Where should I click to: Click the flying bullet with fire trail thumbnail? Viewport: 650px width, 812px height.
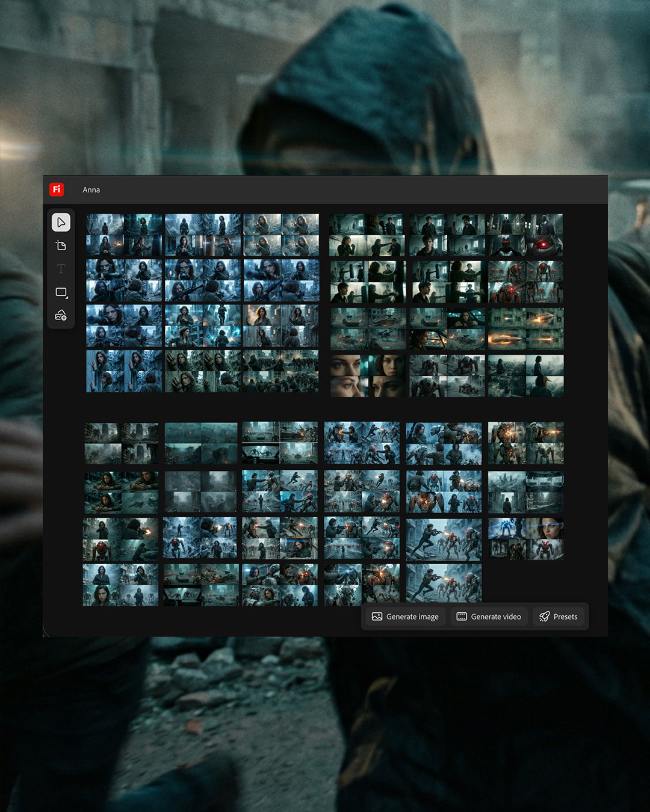tap(525, 329)
